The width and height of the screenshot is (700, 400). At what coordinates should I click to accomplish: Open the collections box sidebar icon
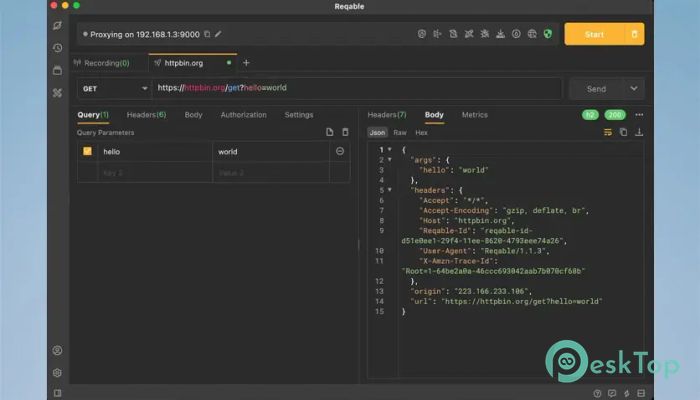click(x=58, y=70)
